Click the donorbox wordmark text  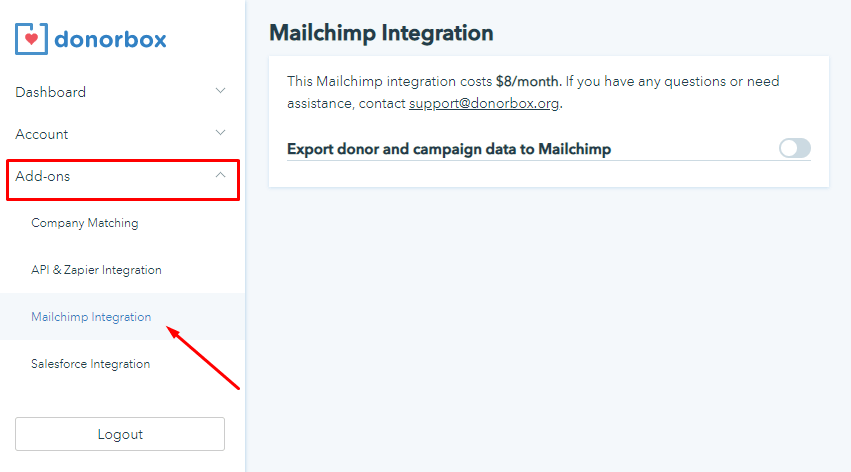pyautogui.click(x=110, y=40)
